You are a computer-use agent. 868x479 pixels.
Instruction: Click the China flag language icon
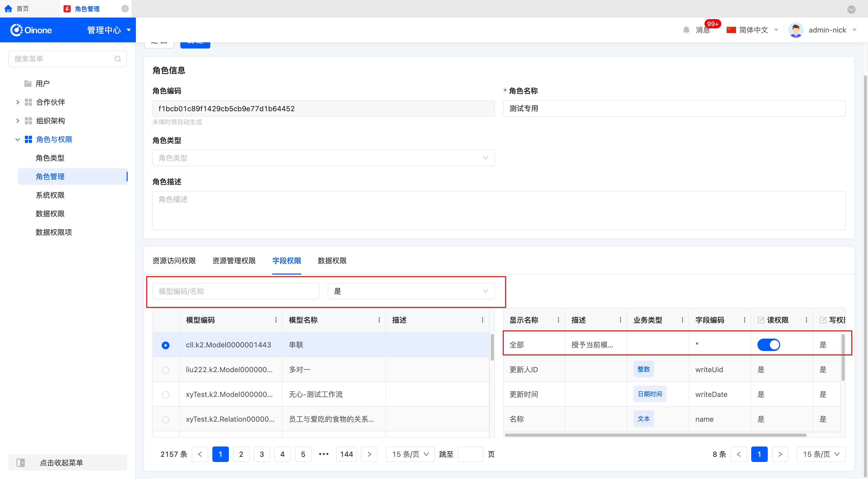coord(731,30)
